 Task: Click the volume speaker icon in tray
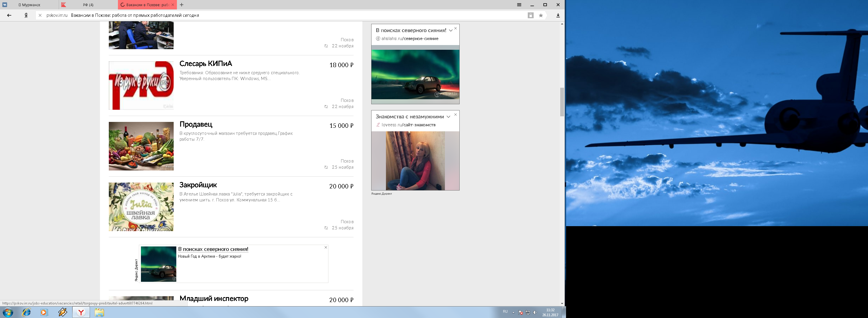tap(535, 312)
